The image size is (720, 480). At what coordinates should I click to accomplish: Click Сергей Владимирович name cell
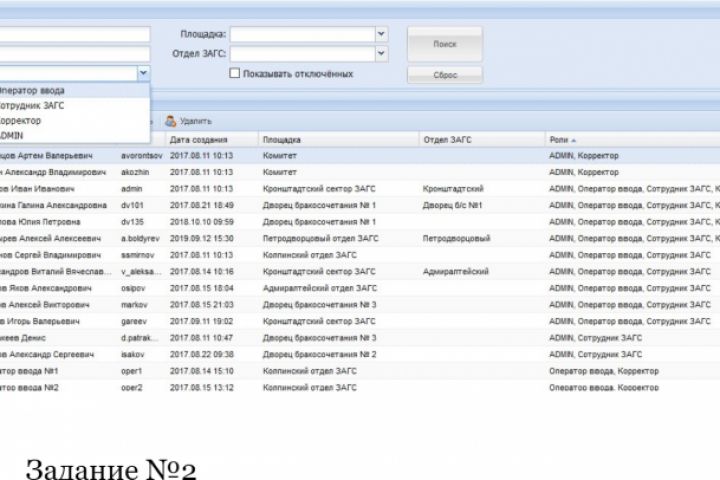tap(50, 255)
